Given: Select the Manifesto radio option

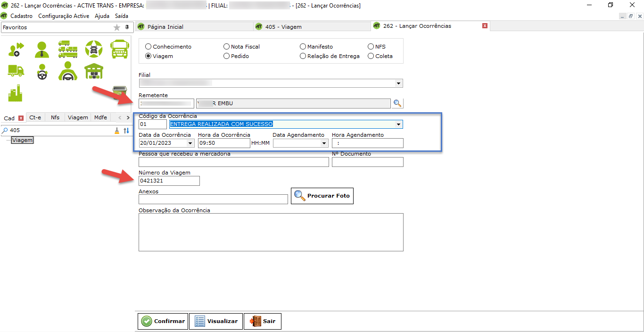Looking at the screenshot, I should 316,47.
